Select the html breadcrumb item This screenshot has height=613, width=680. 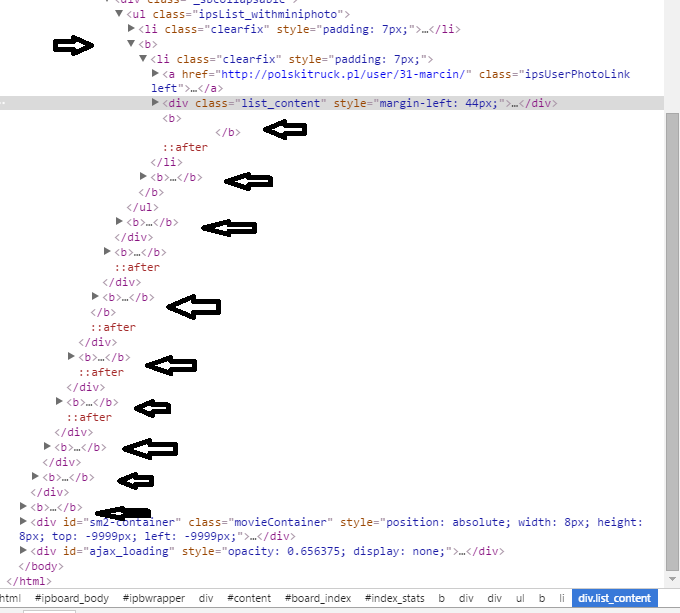pyautogui.click(x=10, y=598)
